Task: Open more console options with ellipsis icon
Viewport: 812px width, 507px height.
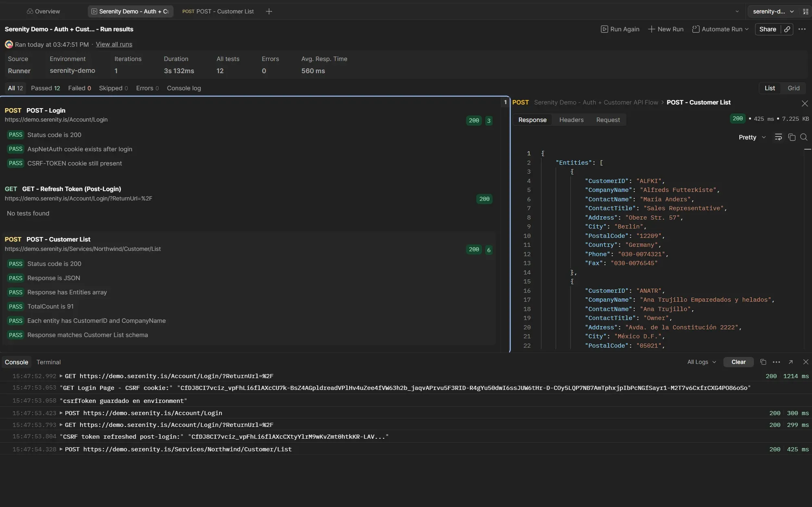Action: click(x=776, y=362)
